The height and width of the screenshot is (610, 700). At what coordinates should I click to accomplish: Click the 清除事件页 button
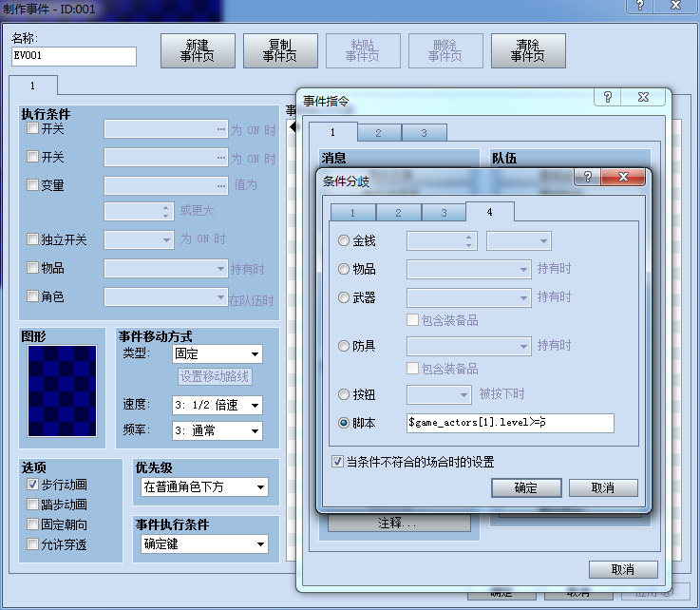528,51
